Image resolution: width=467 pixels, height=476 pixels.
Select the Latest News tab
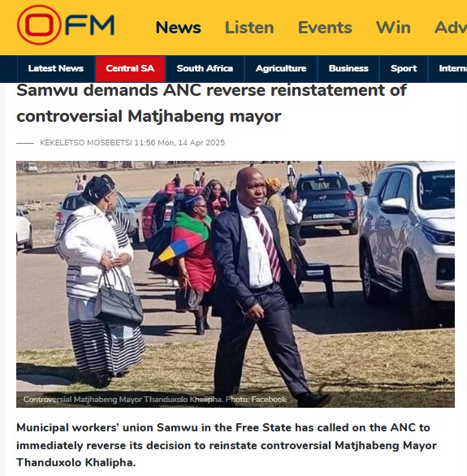coord(56,68)
